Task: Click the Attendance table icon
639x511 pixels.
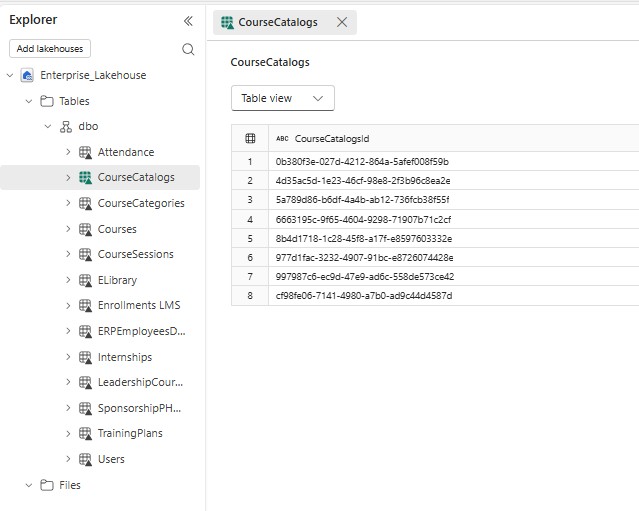Action: [85, 152]
